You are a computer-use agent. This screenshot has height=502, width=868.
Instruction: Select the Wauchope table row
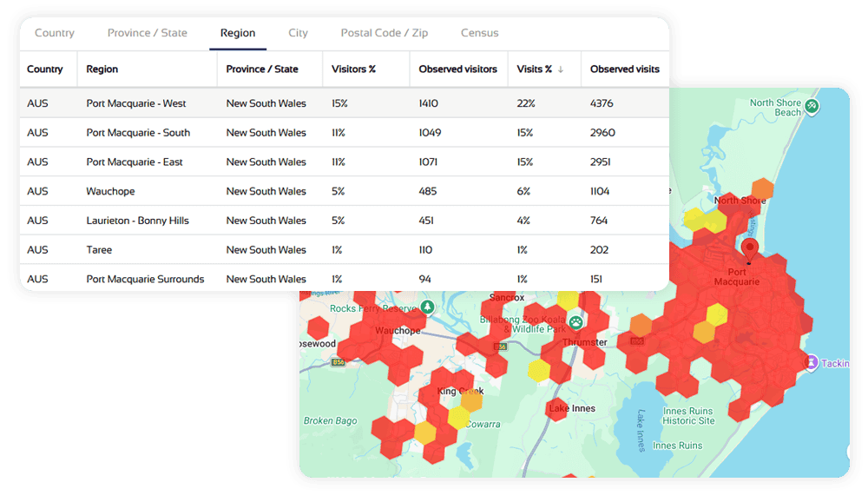click(344, 191)
